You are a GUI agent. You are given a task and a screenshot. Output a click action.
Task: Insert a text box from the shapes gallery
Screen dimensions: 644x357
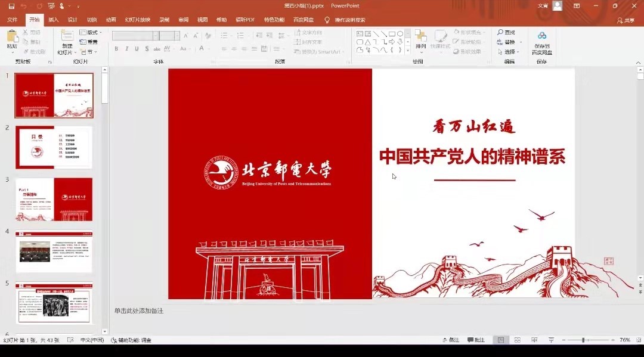click(x=360, y=33)
